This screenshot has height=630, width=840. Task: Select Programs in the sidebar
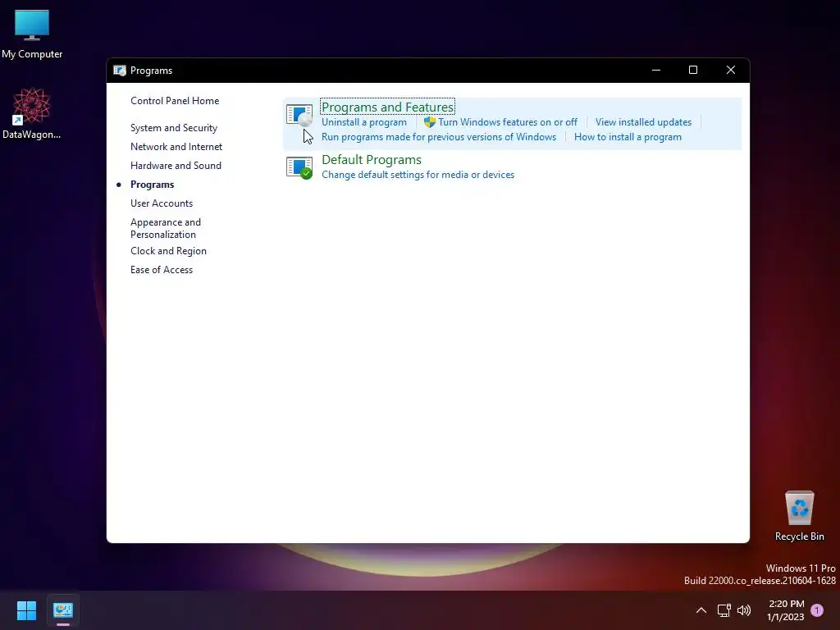[152, 185]
